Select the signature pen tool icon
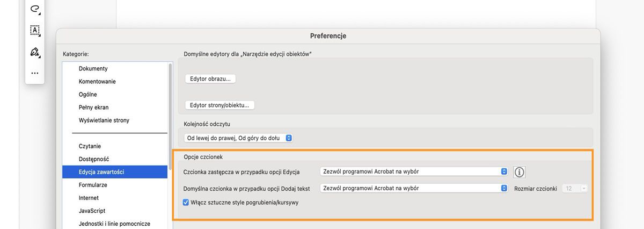This screenshot has width=644, height=229. coord(35,52)
